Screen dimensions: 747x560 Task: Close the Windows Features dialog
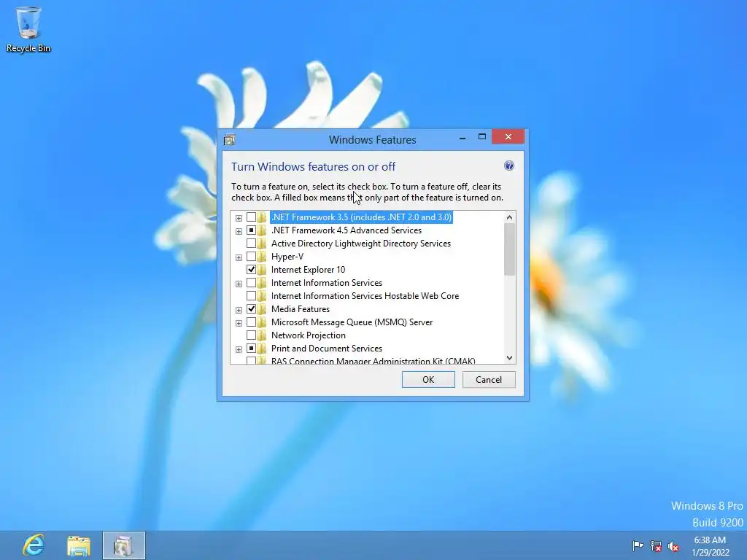point(508,136)
